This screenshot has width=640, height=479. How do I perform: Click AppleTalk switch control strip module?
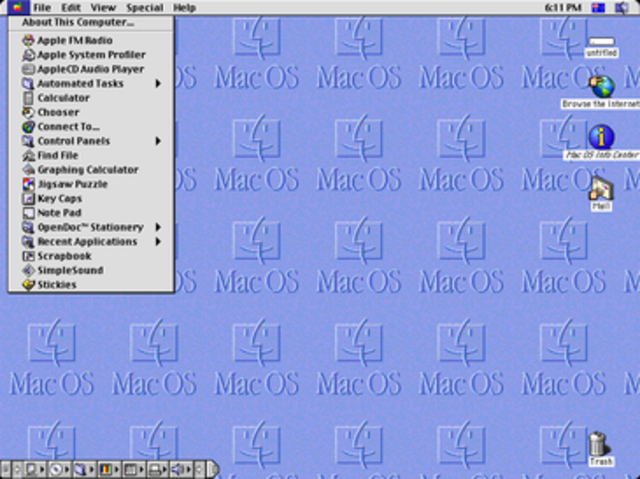(x=35, y=469)
